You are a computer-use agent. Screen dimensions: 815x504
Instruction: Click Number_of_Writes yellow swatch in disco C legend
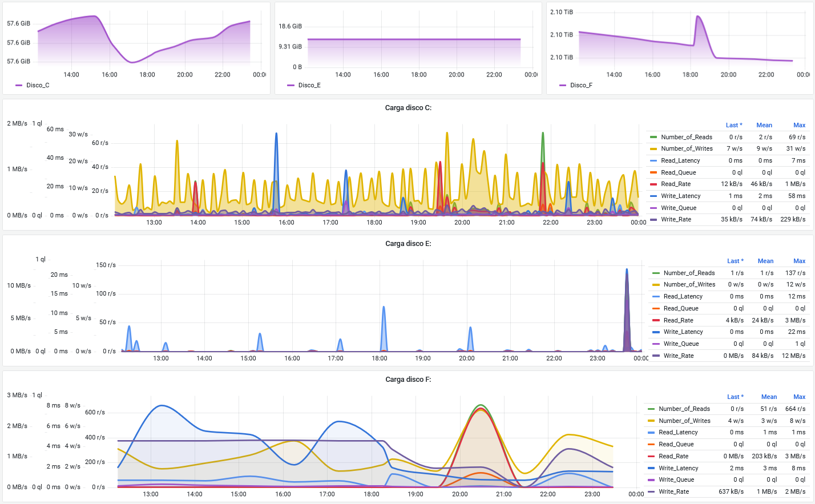tap(653, 149)
